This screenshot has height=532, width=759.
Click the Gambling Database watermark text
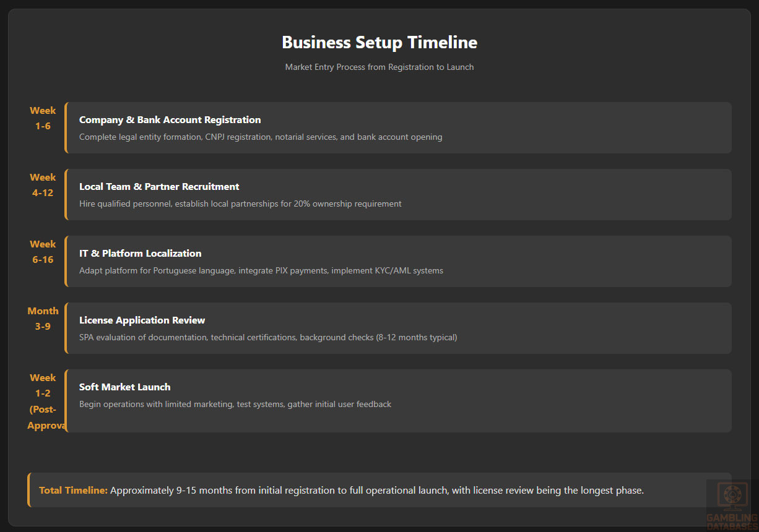732,519
